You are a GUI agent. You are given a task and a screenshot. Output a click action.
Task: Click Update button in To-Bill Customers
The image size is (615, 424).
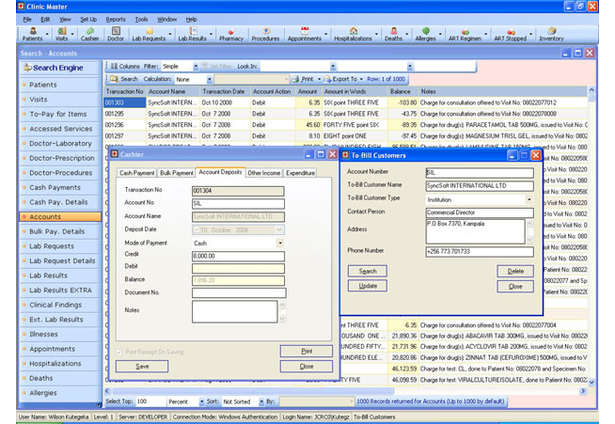tap(368, 286)
